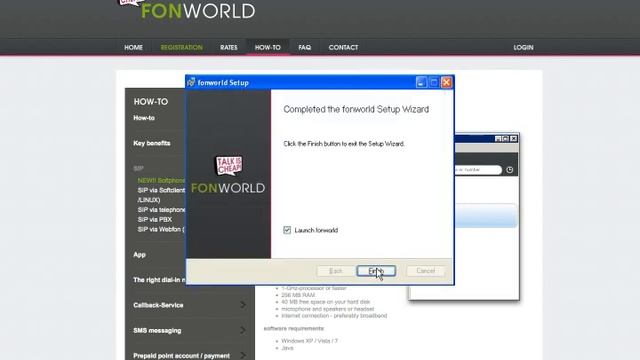Click the fonworld Setup title bar icon
This screenshot has height=360, width=640.
tap(191, 82)
